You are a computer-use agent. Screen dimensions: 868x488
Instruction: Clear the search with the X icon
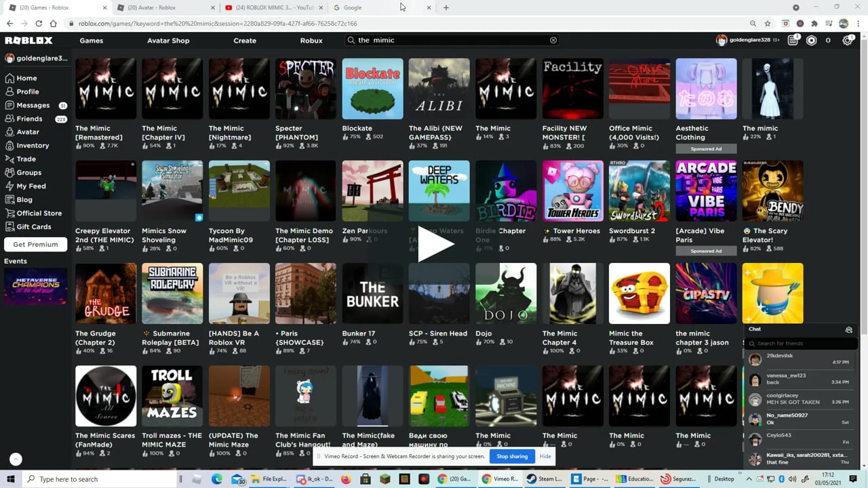click(x=553, y=40)
